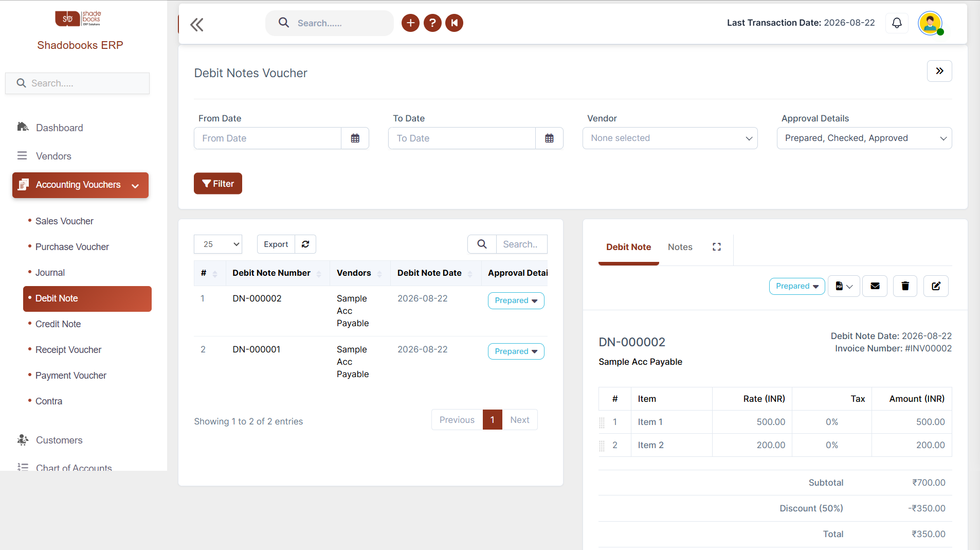The image size is (980, 550).
Task: Open Vendors in sidebar
Action: [x=53, y=156]
